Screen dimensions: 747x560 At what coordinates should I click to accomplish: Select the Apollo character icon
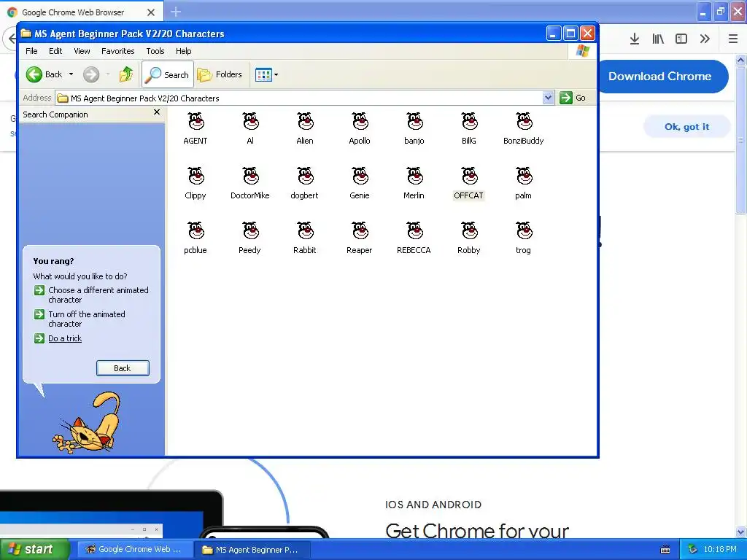point(360,122)
